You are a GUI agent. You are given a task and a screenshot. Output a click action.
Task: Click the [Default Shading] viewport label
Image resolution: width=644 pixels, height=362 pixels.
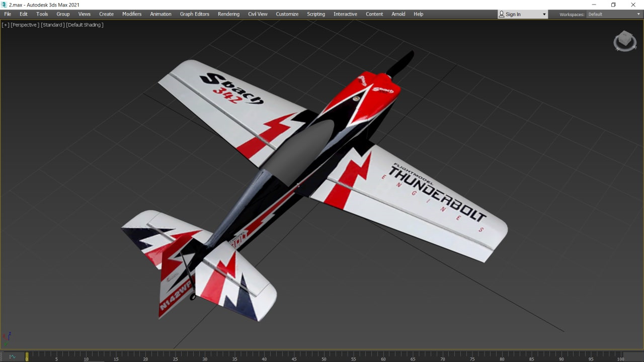85,25
